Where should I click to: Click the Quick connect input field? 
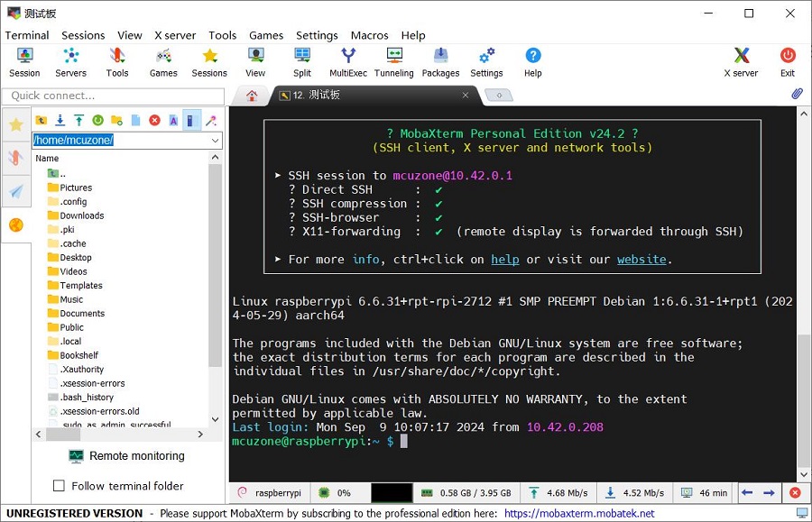pyautogui.click(x=113, y=96)
